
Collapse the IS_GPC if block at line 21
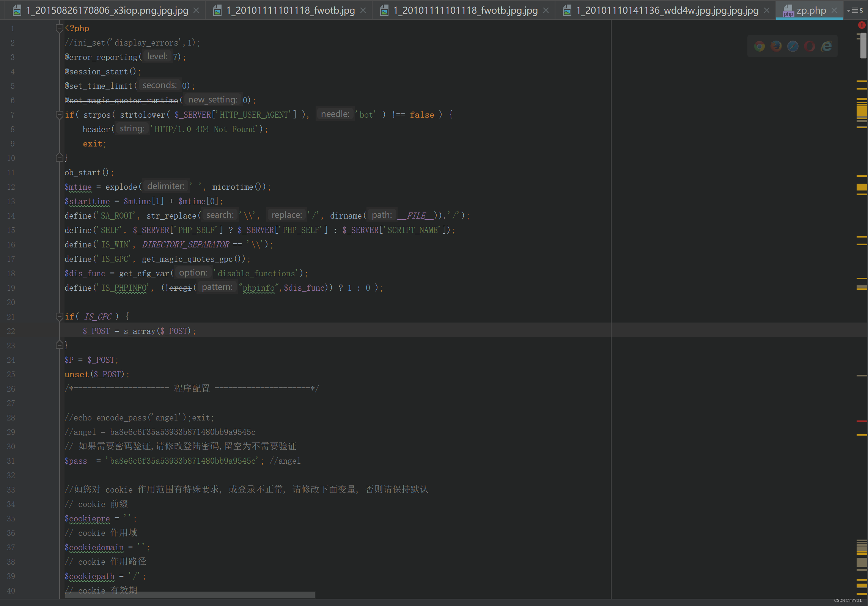point(59,317)
